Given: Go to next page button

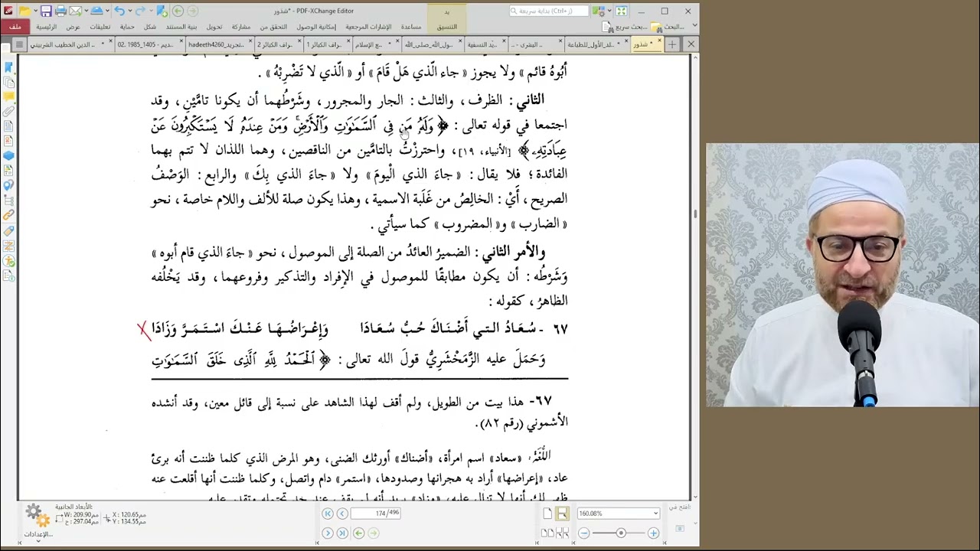Looking at the screenshot, I should point(328,533).
